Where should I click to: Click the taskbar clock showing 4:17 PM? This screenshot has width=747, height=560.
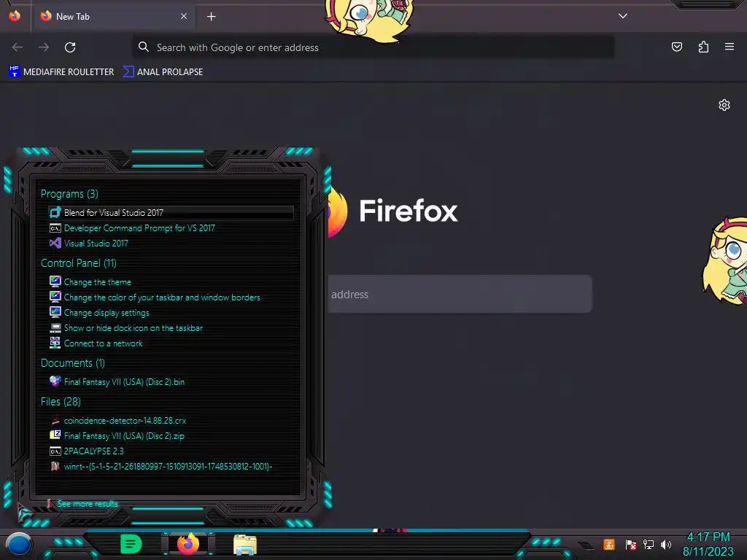[x=708, y=544]
